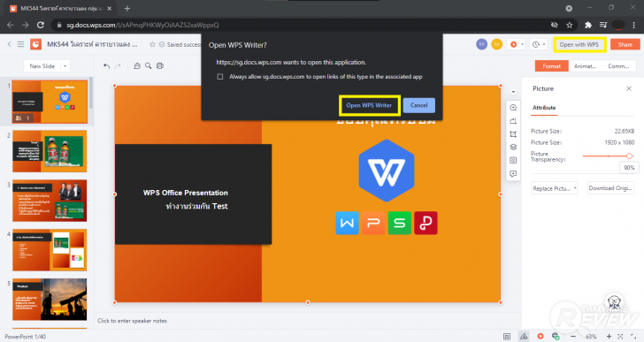Click the blue WPS hexagon logo on slide

[387, 171]
